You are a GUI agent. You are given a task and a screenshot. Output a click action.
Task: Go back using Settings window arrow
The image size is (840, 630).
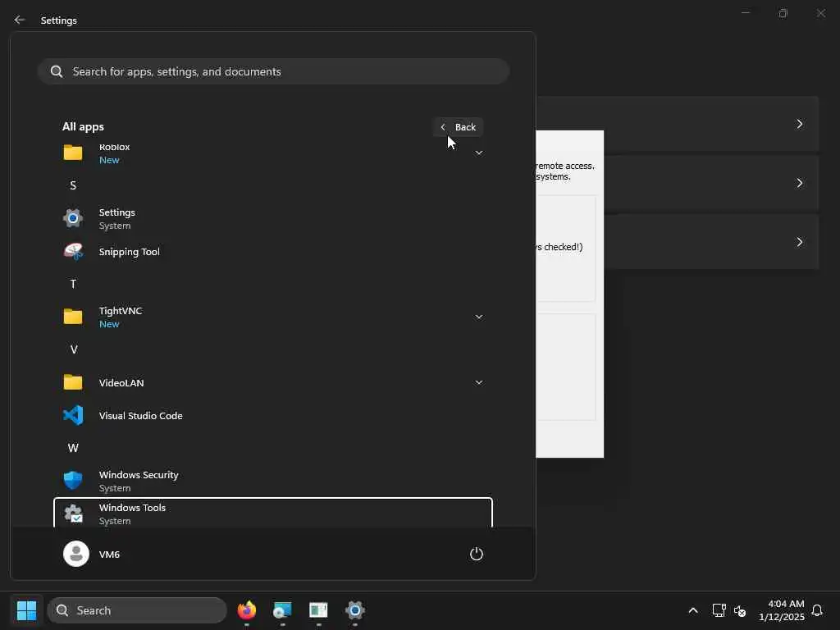(20, 20)
